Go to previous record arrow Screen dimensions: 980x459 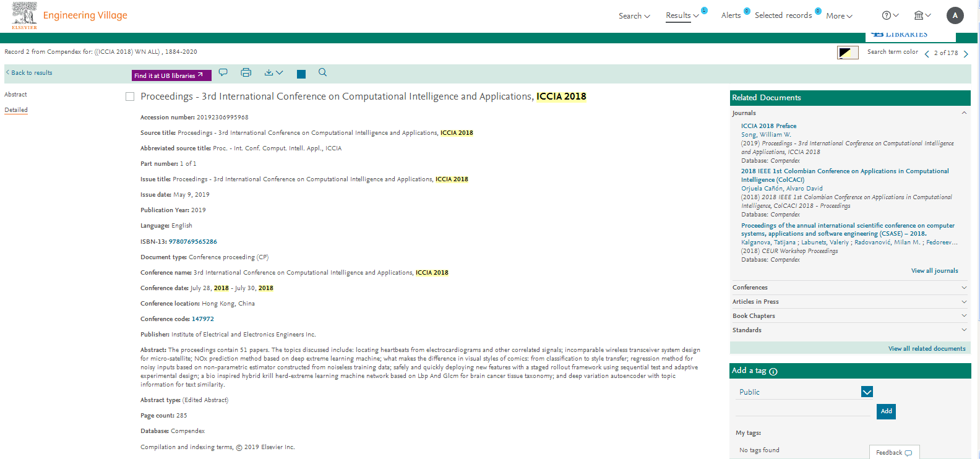tap(927, 54)
